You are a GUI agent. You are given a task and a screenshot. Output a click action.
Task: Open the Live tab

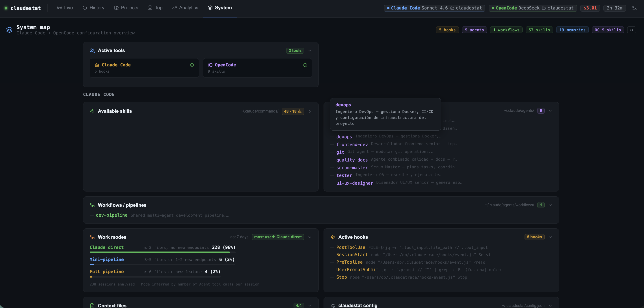coord(65,8)
